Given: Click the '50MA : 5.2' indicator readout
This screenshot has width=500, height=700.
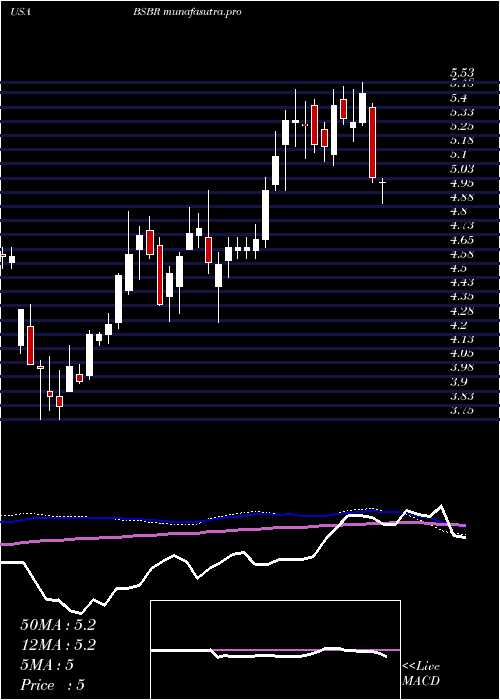Looking at the screenshot, I should point(58,625).
